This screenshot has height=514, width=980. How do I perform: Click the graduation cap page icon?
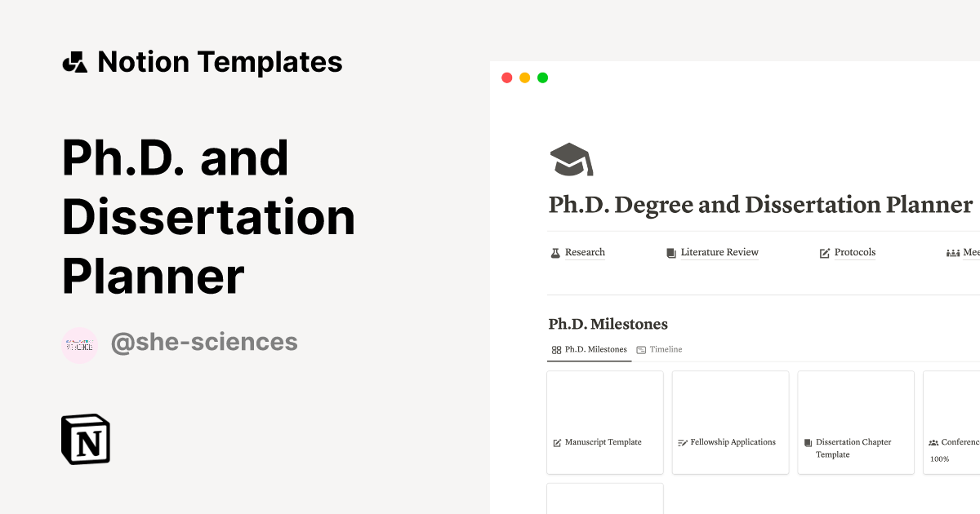[570, 157]
